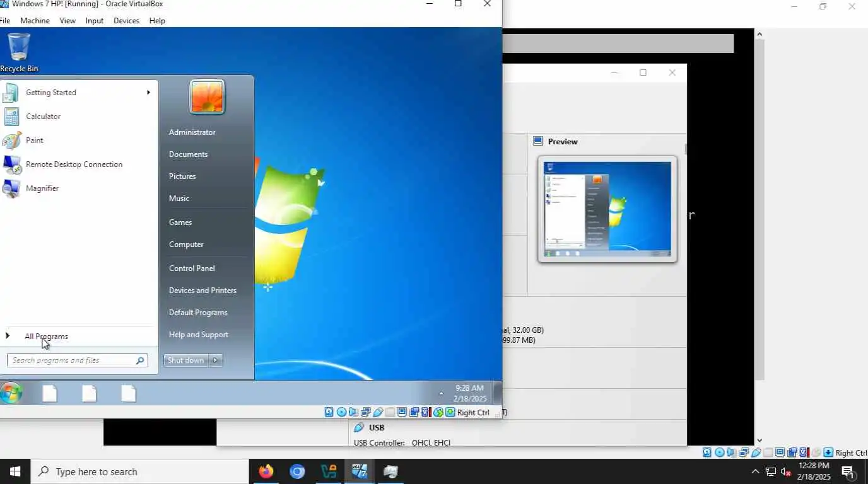The width and height of the screenshot is (868, 484).
Task: Open the View menu
Action: (x=67, y=21)
